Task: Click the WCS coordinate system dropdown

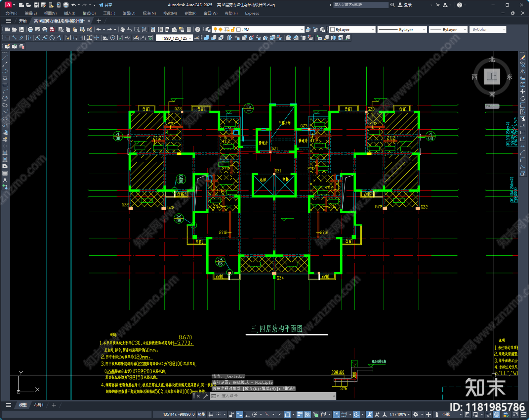Action: click(x=492, y=106)
